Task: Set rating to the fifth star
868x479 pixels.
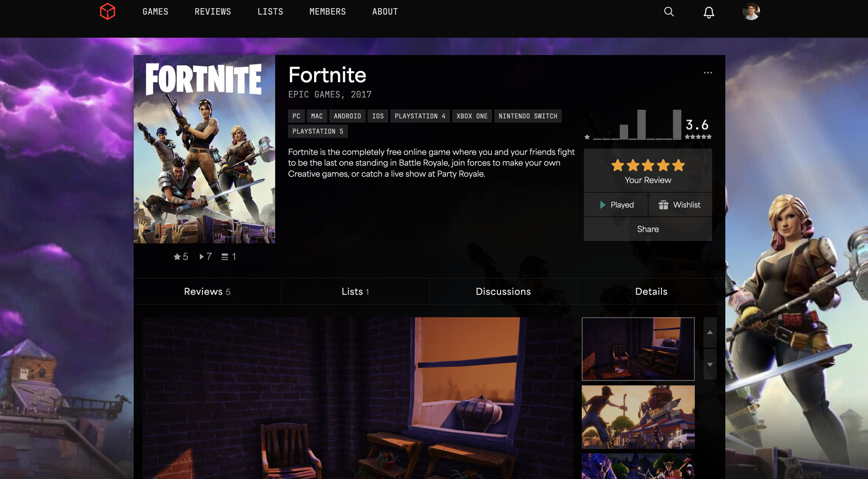Action: (678, 165)
